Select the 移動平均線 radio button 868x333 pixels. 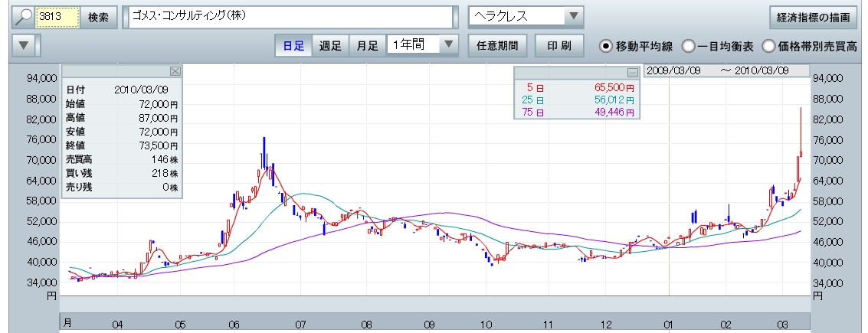tap(606, 46)
